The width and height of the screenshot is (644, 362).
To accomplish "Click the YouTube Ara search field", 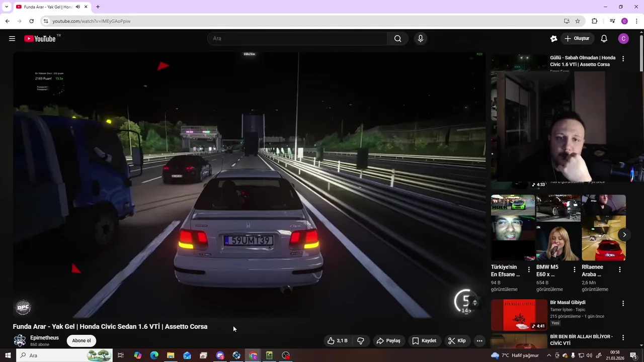I will [297, 39].
